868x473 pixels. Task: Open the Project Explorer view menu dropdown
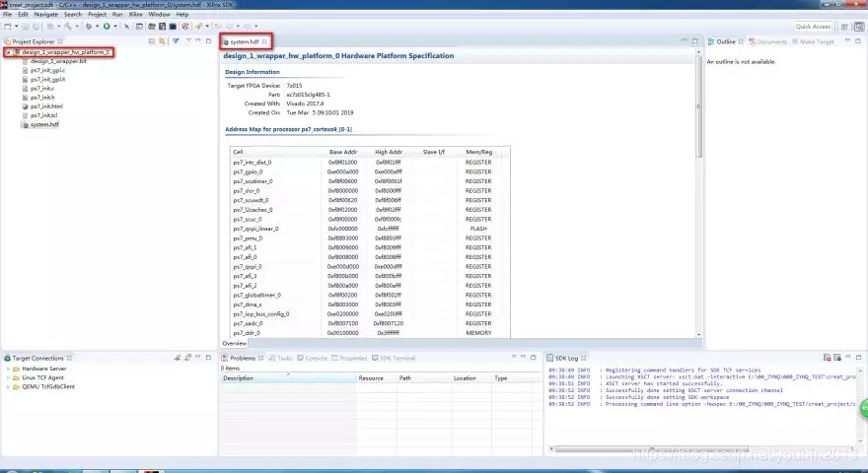point(187,41)
